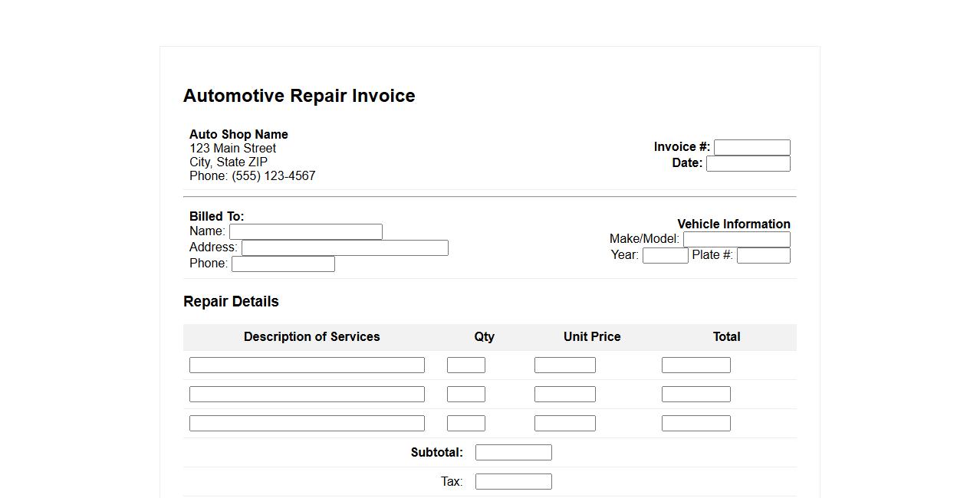Click the second row Qty field
The image size is (980, 498).
click(465, 394)
